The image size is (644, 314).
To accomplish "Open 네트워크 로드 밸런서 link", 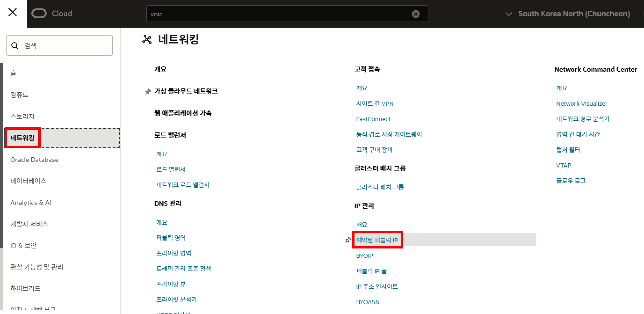I will [182, 185].
